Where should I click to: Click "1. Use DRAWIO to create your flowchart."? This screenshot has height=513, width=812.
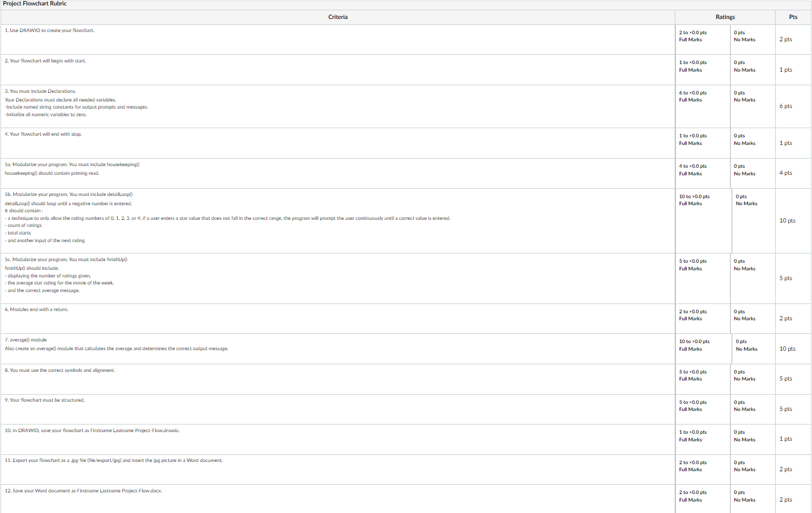point(49,30)
